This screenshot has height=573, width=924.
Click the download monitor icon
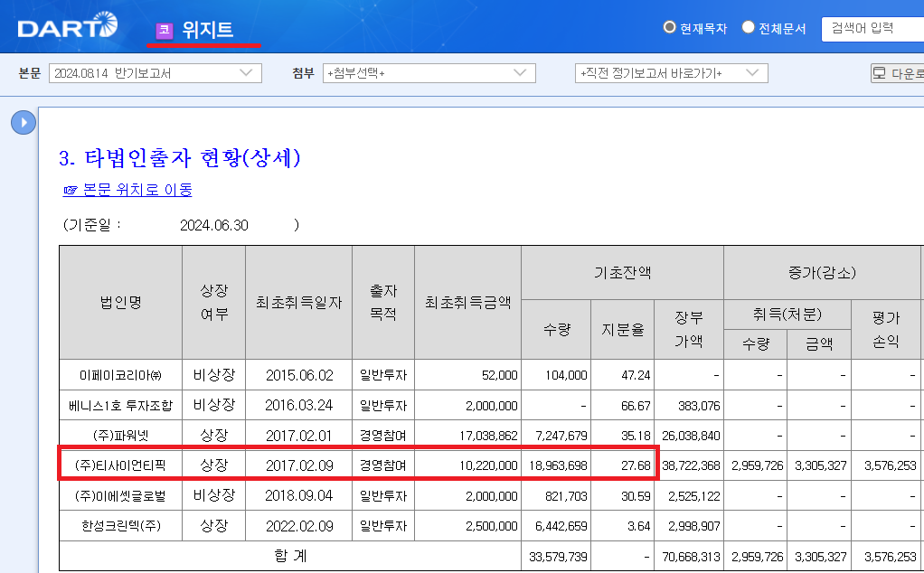click(x=879, y=73)
